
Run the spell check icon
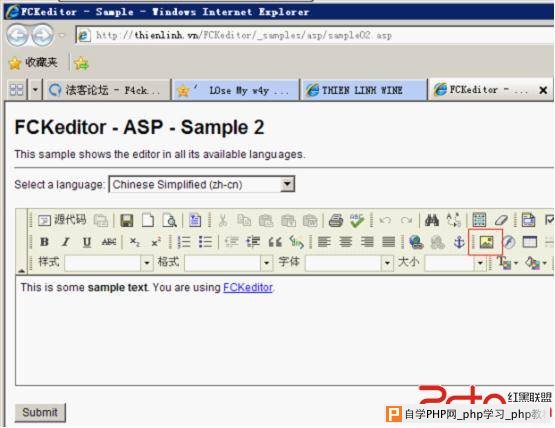pyautogui.click(x=357, y=221)
